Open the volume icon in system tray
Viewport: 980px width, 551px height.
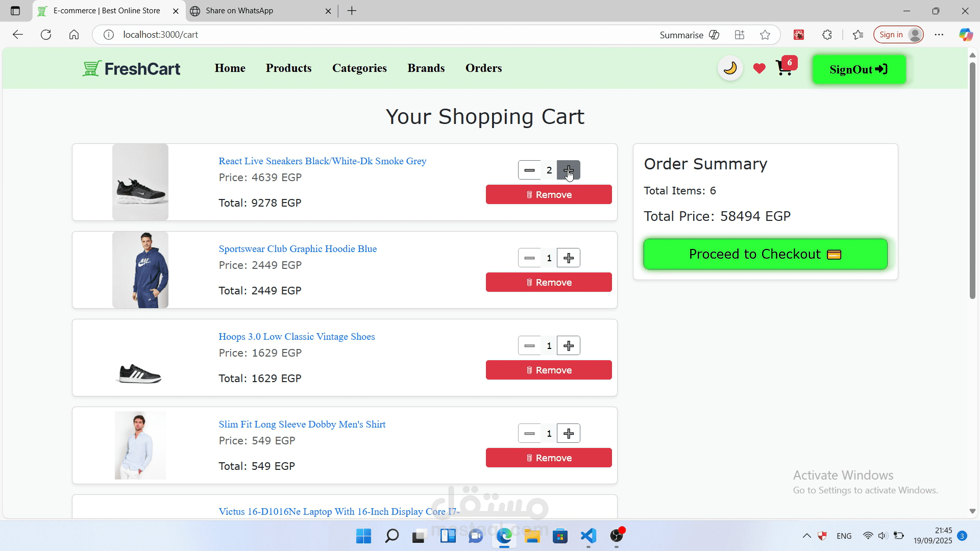[x=883, y=536]
